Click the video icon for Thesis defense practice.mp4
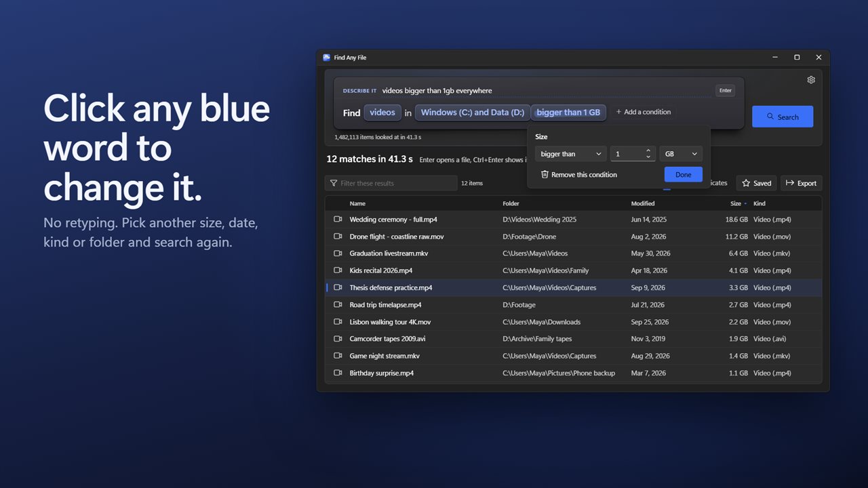 [338, 287]
